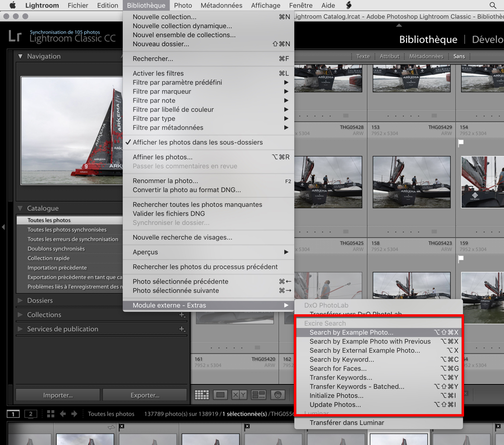This screenshot has width=504, height=445.
Task: Open Filtre par note submenu
Action: coord(208,101)
